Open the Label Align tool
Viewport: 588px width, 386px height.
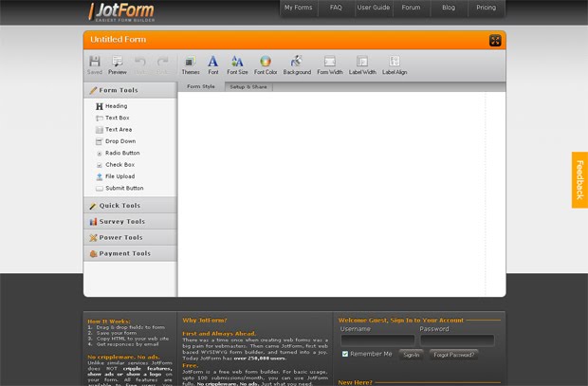tap(395, 64)
